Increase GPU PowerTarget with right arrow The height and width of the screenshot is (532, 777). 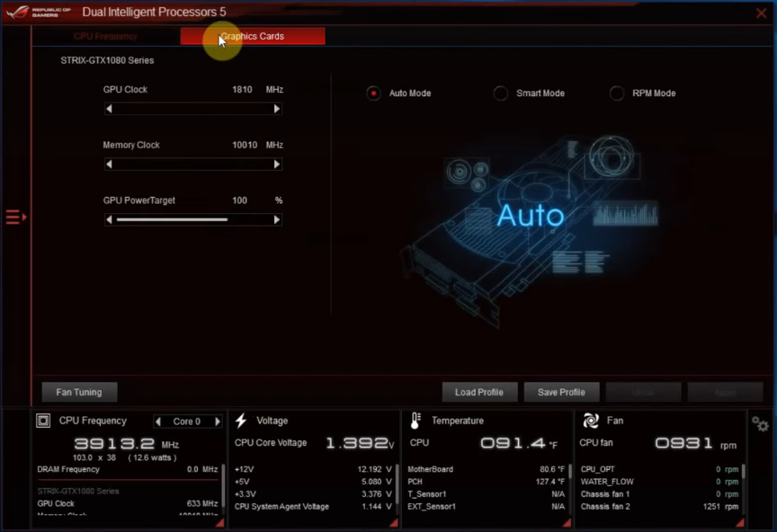click(x=277, y=220)
